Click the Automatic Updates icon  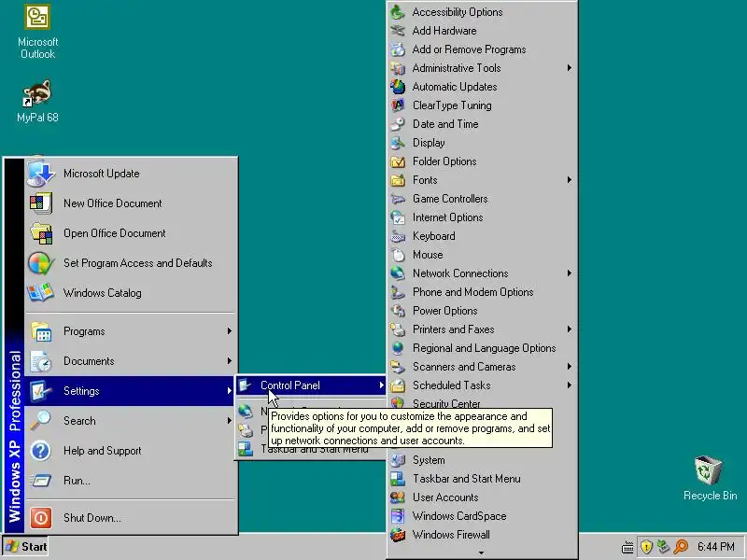pyautogui.click(x=398, y=87)
